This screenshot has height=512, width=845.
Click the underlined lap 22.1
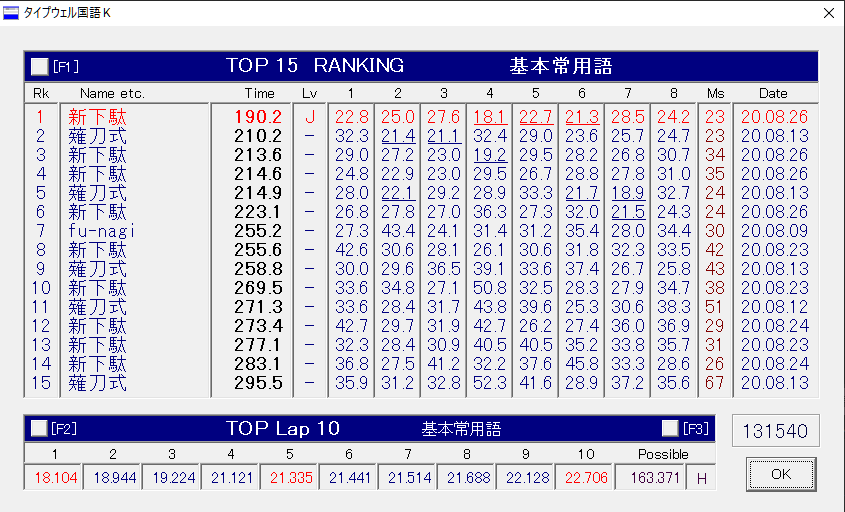pyautogui.click(x=398, y=193)
